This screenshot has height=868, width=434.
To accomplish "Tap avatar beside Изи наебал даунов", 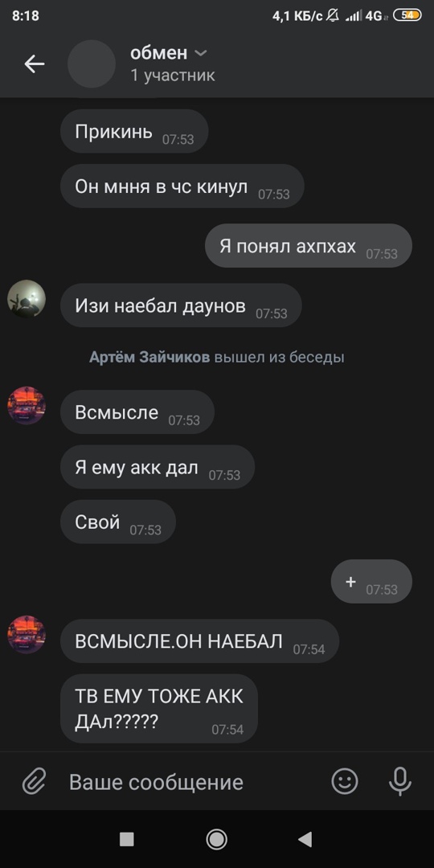I will click(27, 299).
